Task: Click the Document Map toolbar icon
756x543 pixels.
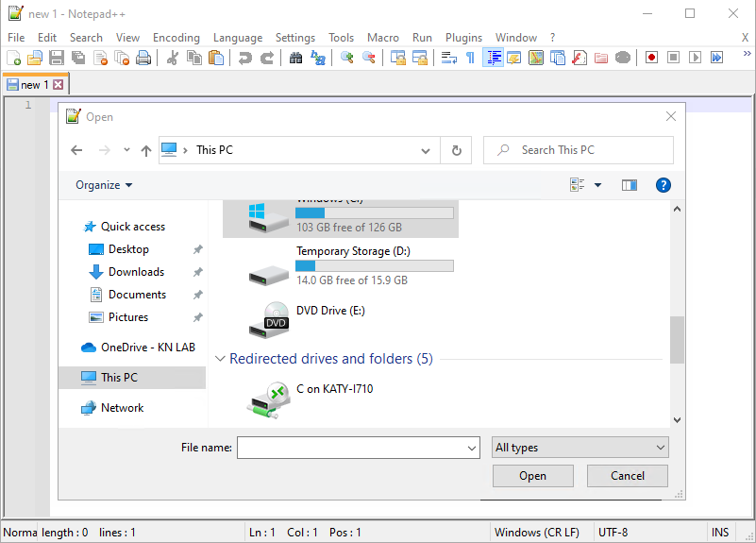Action: [536, 58]
